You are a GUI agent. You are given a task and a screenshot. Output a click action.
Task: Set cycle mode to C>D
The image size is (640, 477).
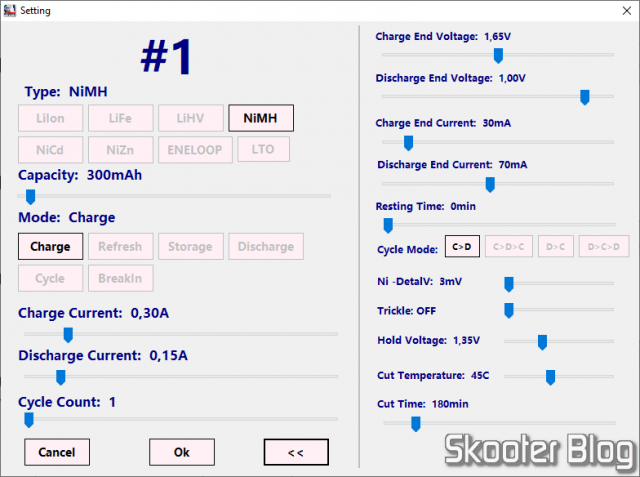(462, 246)
